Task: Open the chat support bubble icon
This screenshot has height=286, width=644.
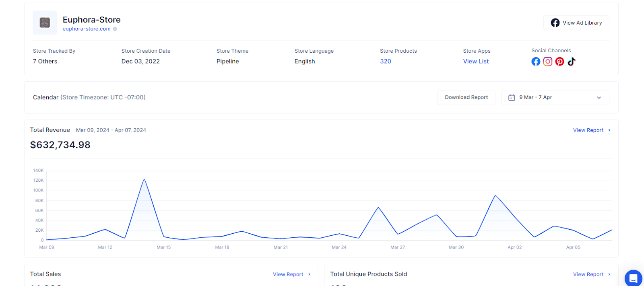Action: pos(633,278)
